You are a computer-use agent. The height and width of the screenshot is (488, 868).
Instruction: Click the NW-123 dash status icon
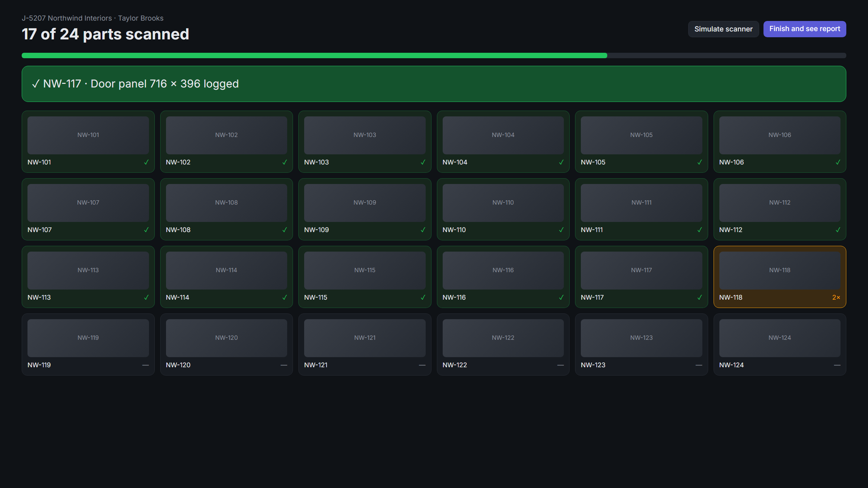[699, 365]
